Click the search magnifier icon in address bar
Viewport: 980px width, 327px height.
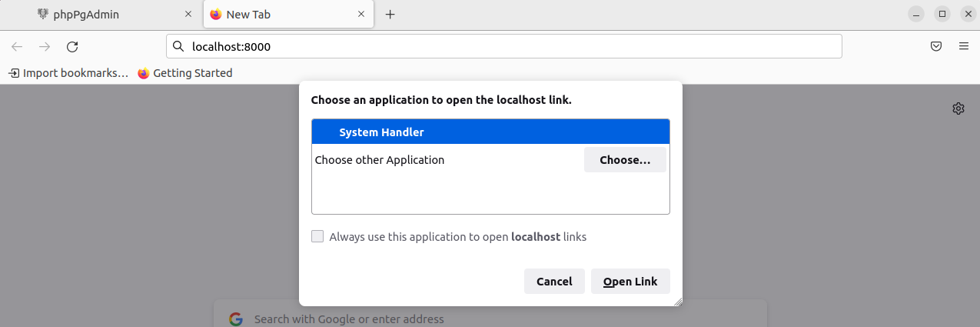[x=178, y=47]
